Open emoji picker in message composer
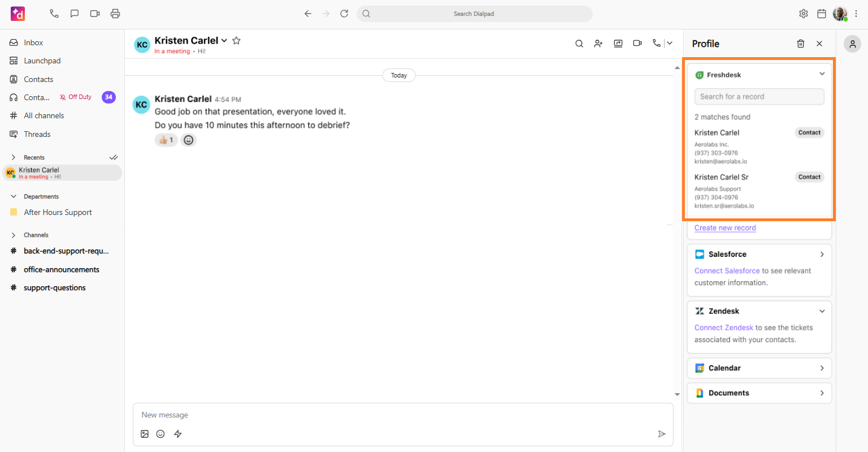Screen dimensions: 868x452 point(160,434)
